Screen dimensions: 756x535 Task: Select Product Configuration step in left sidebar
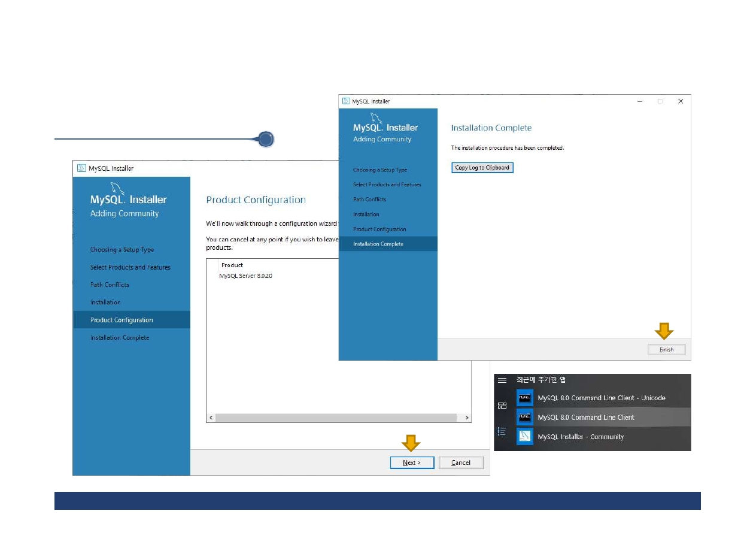tap(122, 320)
